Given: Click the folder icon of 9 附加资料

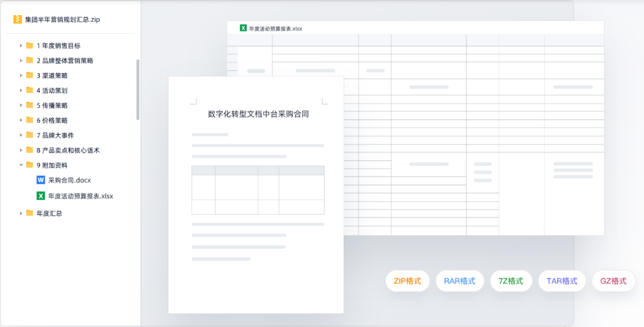Looking at the screenshot, I should (x=30, y=165).
